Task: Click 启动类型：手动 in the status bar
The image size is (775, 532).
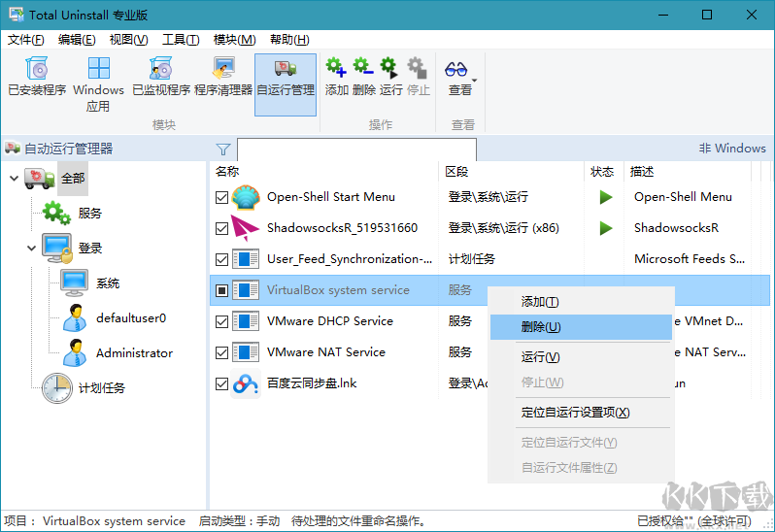Action: 239,521
